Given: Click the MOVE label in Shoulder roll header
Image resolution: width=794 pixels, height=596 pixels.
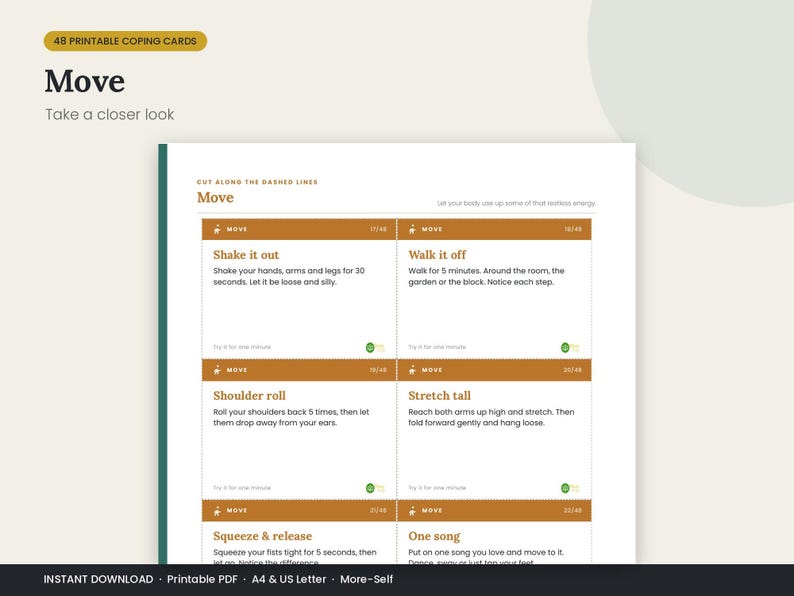Looking at the screenshot, I should click(x=237, y=370).
